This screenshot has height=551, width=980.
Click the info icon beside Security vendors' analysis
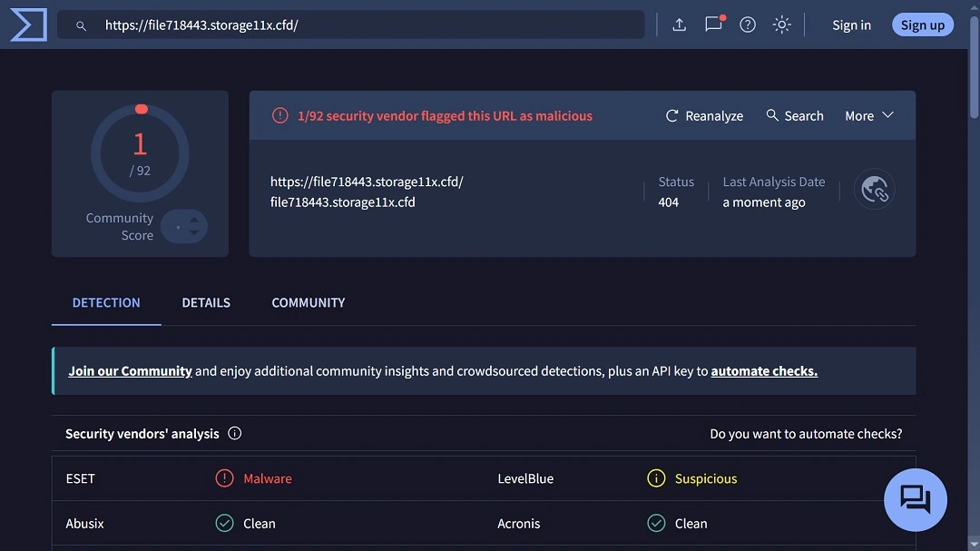(x=234, y=433)
